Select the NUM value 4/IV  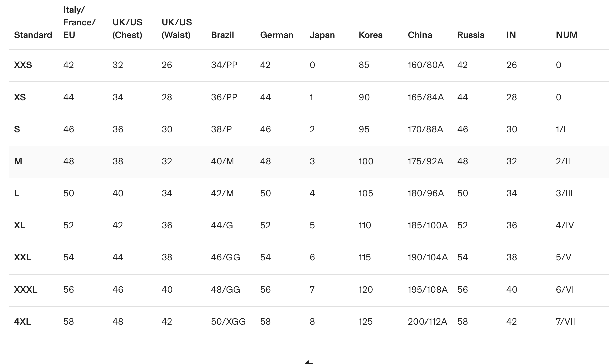(x=565, y=225)
